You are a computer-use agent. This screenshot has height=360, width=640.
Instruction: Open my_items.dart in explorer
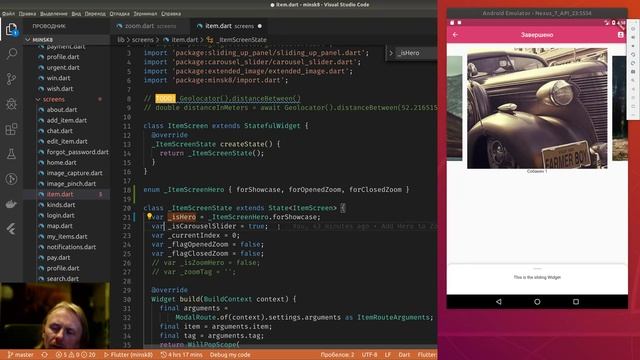(67, 237)
